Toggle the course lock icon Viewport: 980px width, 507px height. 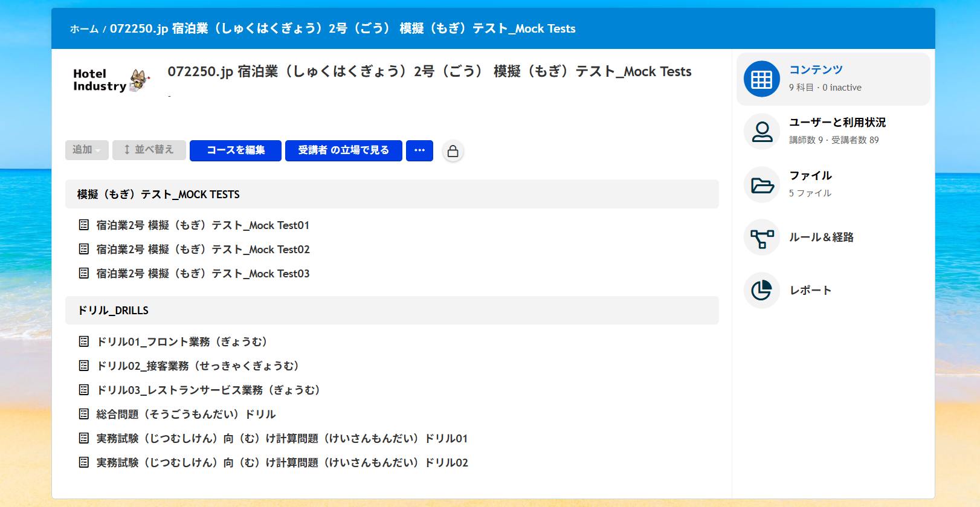[x=453, y=151]
